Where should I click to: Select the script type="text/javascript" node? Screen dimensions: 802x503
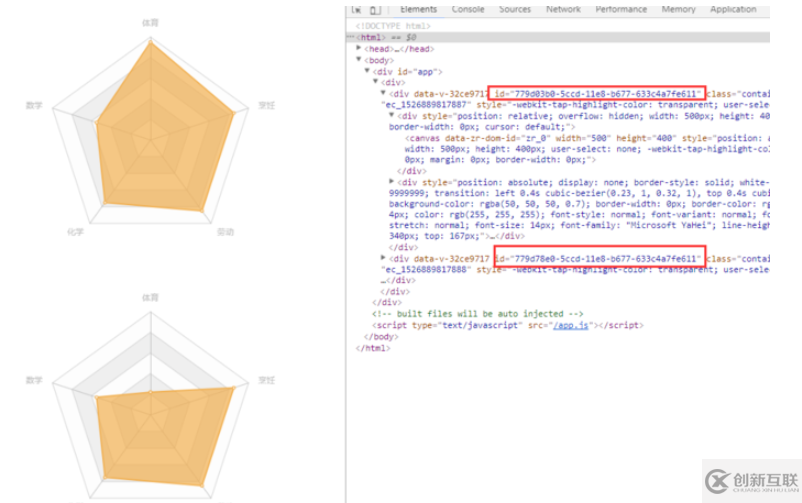(507, 325)
